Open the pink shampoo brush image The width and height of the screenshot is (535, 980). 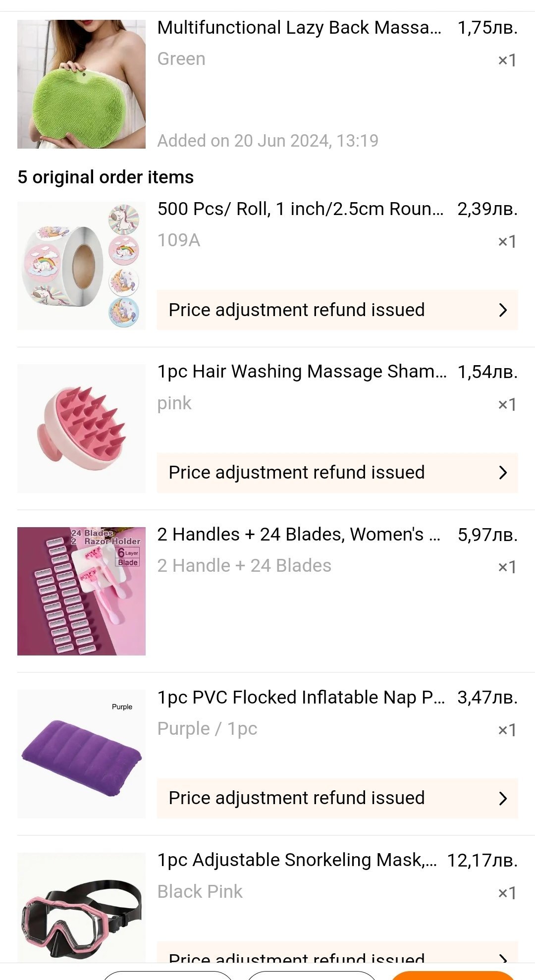click(x=81, y=428)
